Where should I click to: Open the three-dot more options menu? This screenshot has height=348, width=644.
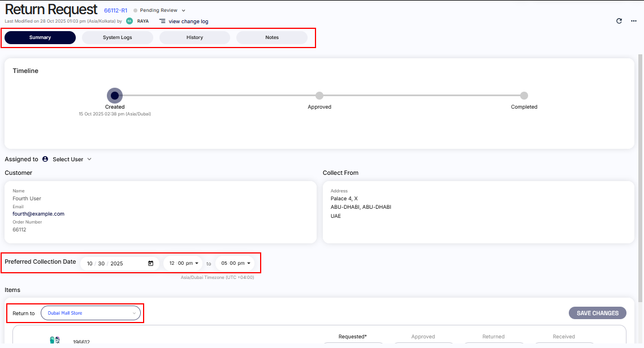pos(634,21)
